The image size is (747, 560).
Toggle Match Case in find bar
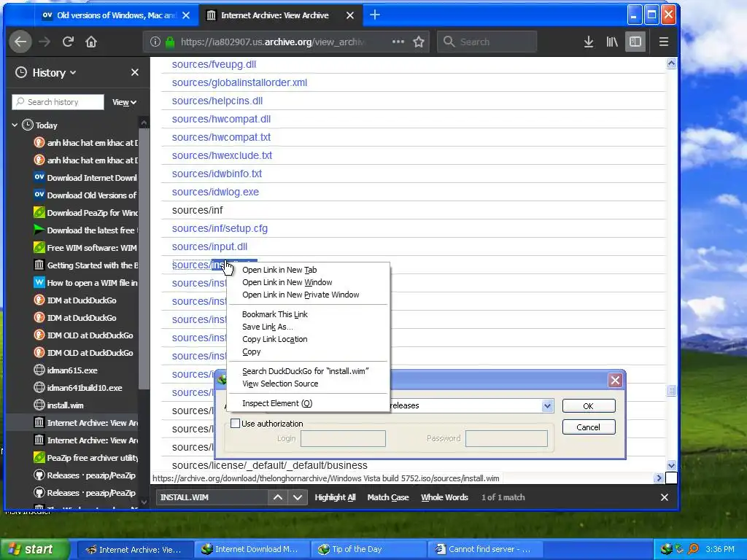tap(388, 497)
